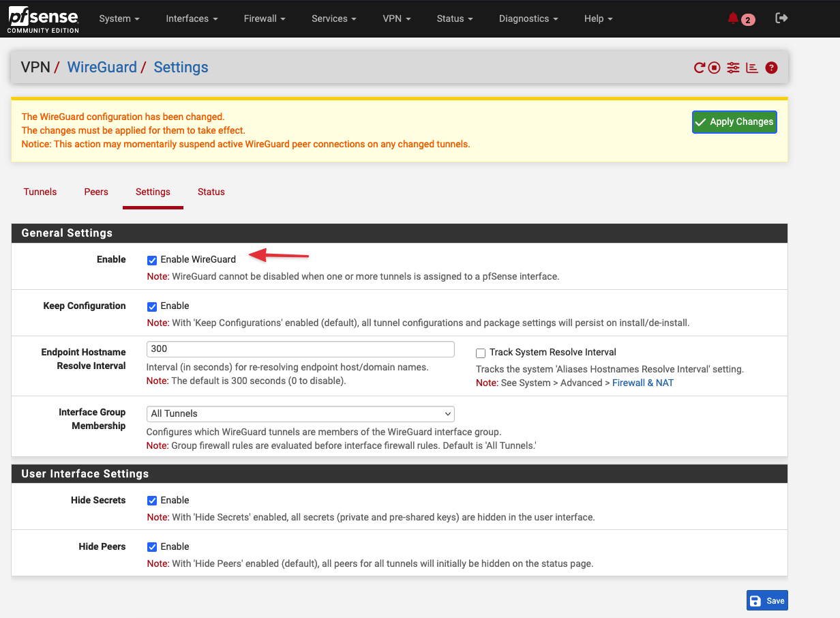The height and width of the screenshot is (618, 840).
Task: Enable Track System Resolve Interval checkbox
Action: (481, 353)
